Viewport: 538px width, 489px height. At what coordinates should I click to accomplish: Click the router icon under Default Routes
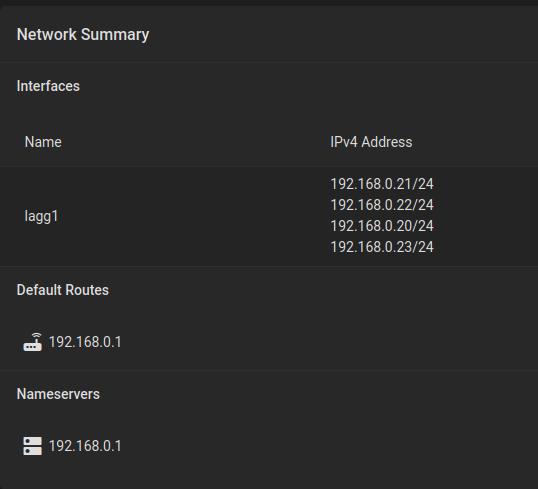pyautogui.click(x=33, y=342)
